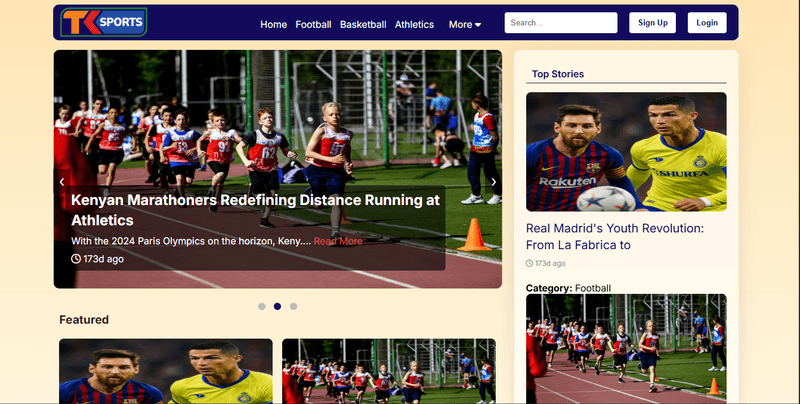Screen dimensions: 800x404
Task: Click the Featured section heading
Action: (x=84, y=320)
